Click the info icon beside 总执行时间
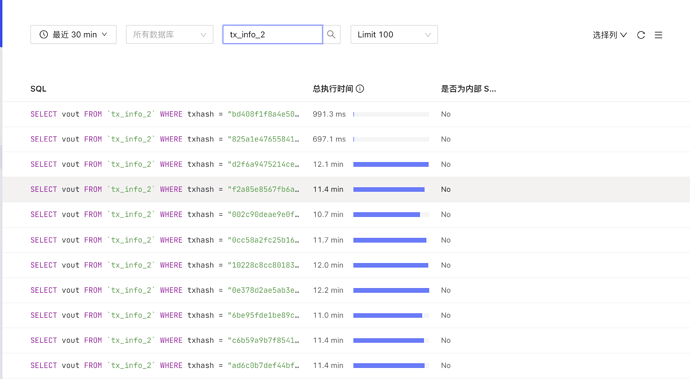 [360, 88]
